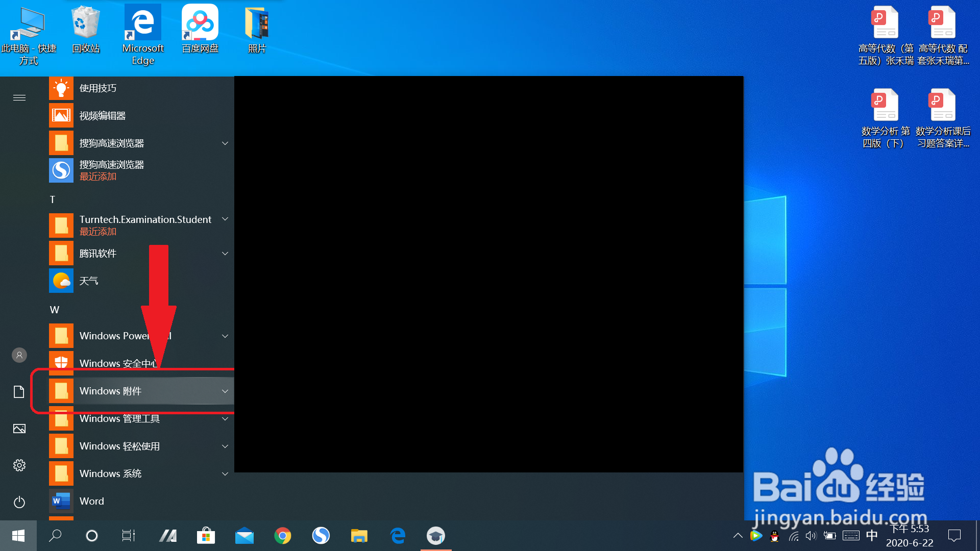Show hidden system tray icons
The width and height of the screenshot is (980, 551).
click(738, 536)
